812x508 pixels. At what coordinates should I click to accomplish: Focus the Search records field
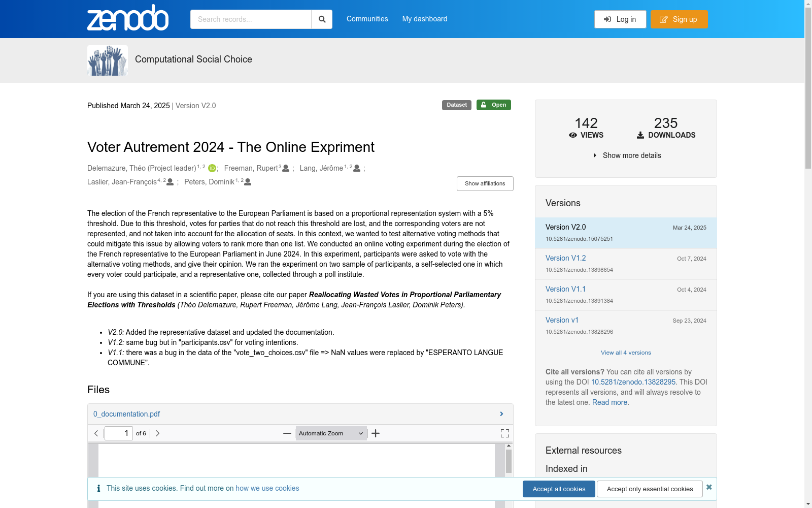(x=251, y=19)
